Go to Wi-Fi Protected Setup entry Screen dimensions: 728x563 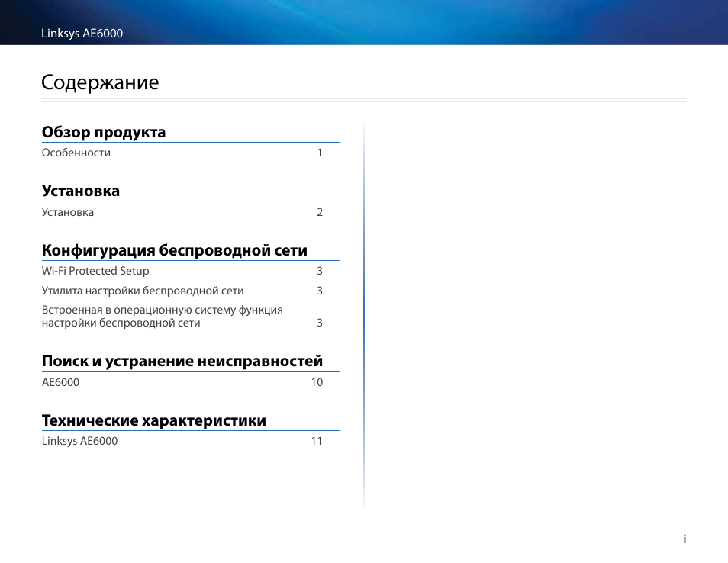pos(95,271)
